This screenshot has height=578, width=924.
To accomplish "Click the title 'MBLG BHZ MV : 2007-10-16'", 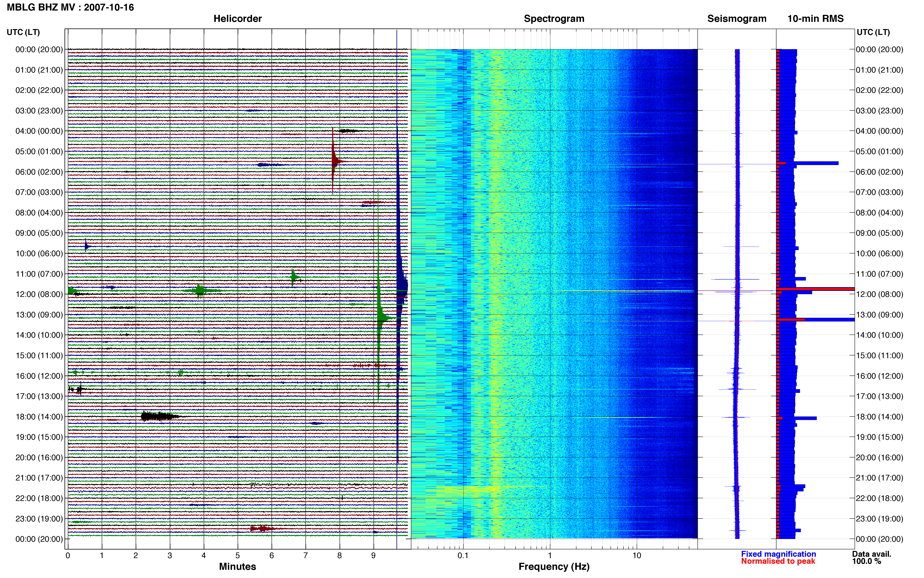I will coord(70,7).
